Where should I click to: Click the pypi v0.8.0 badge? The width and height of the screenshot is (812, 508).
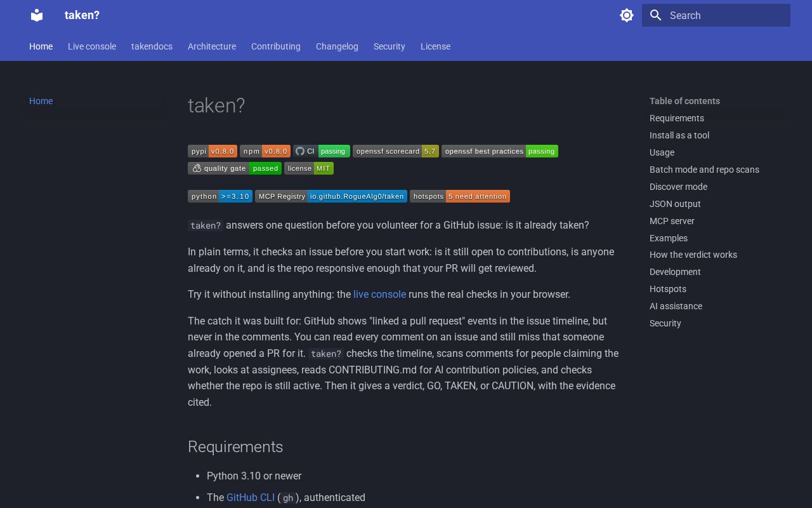pos(213,151)
